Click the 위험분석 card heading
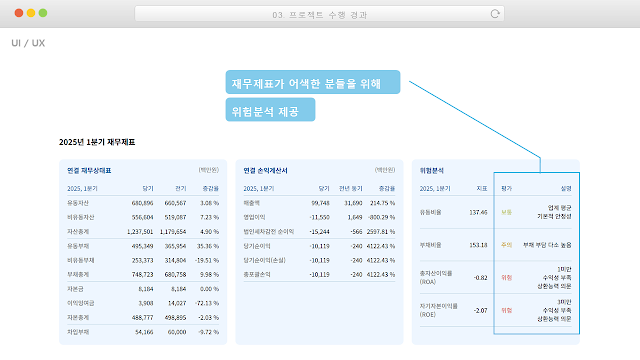Viewport: 640px width, 360px height. (431, 171)
